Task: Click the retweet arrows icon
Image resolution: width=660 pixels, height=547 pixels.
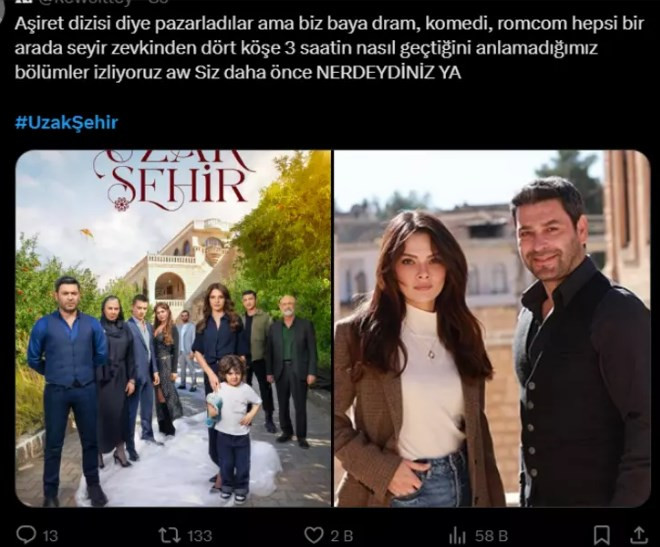Action: click(170, 535)
